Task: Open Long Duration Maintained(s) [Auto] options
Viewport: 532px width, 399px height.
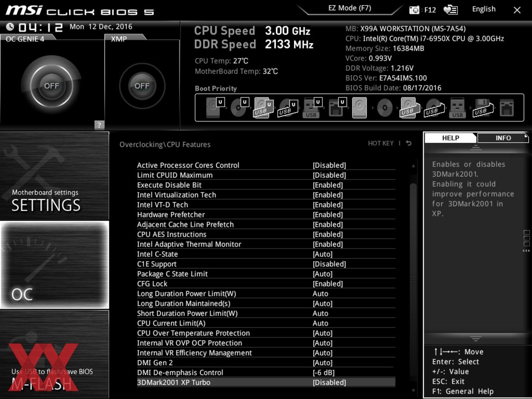Action: (x=323, y=304)
